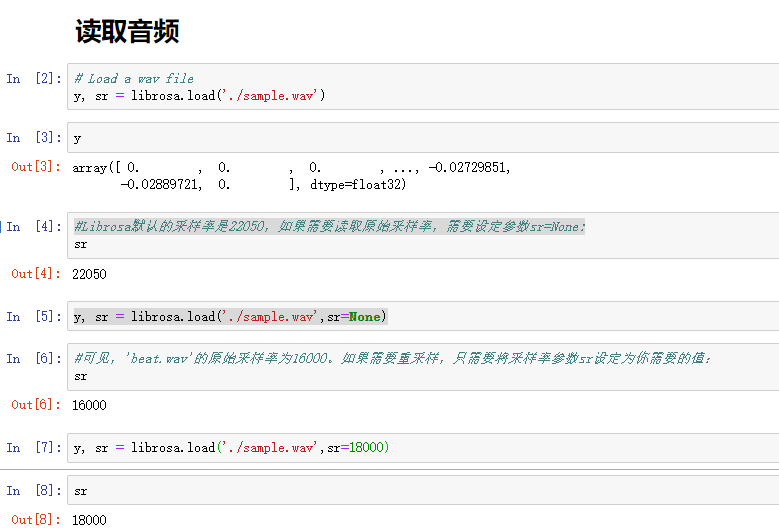Click the comment line in cell In [4]
The width and height of the screenshot is (779, 531).
pos(329,226)
